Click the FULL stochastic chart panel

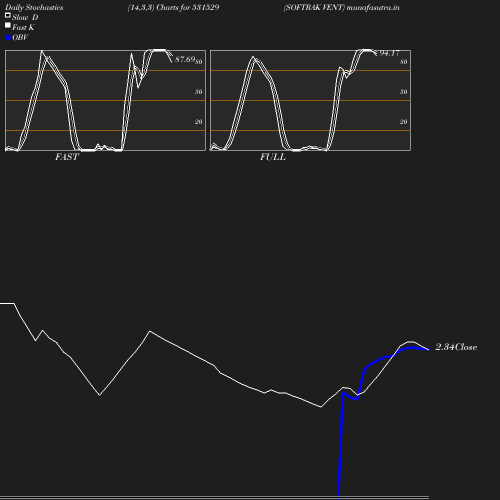310,100
